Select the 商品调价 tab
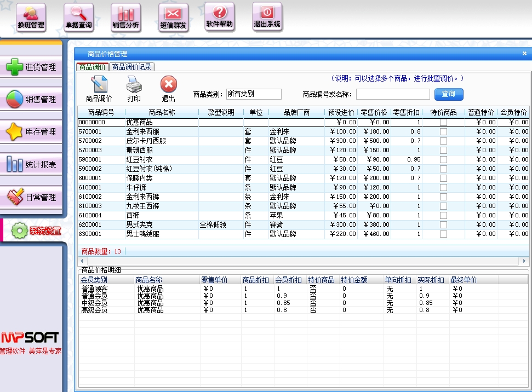Image resolution: width=532 pixels, height=392 pixels. click(93, 67)
